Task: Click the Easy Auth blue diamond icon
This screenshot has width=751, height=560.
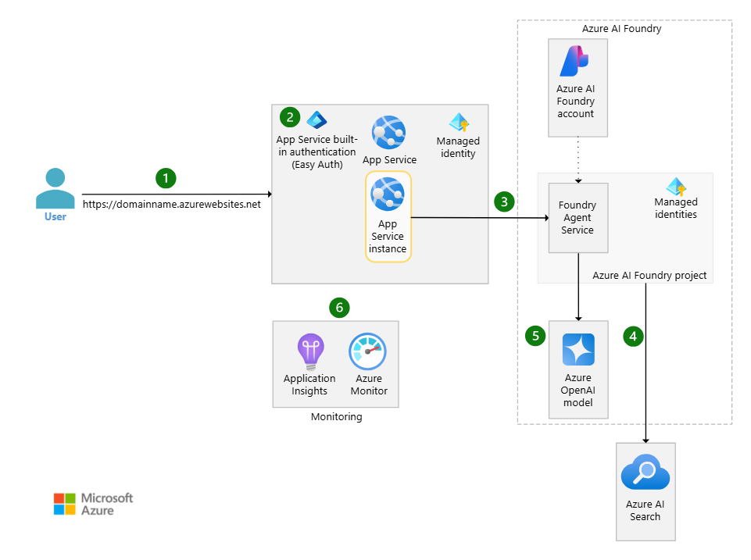Action: (x=316, y=119)
